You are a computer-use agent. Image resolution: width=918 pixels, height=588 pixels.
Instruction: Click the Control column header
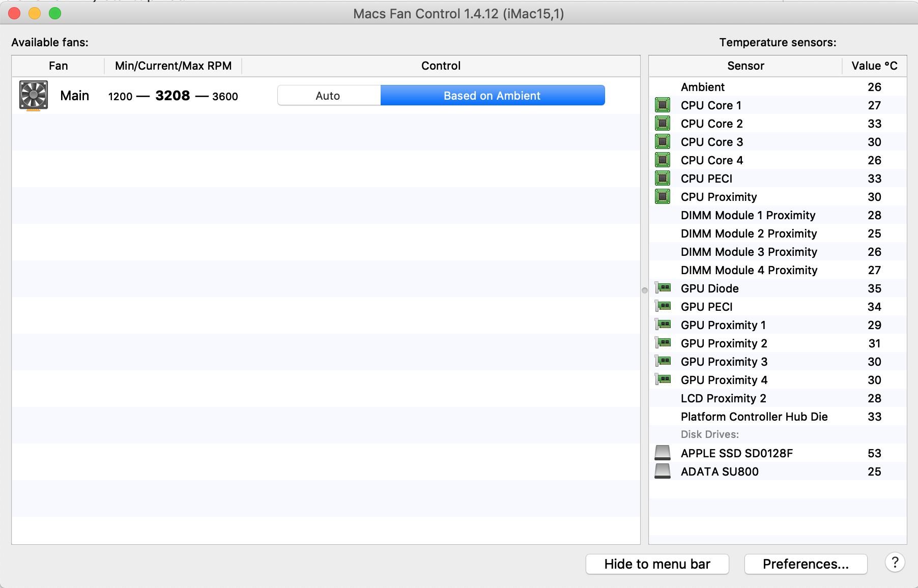tap(441, 66)
